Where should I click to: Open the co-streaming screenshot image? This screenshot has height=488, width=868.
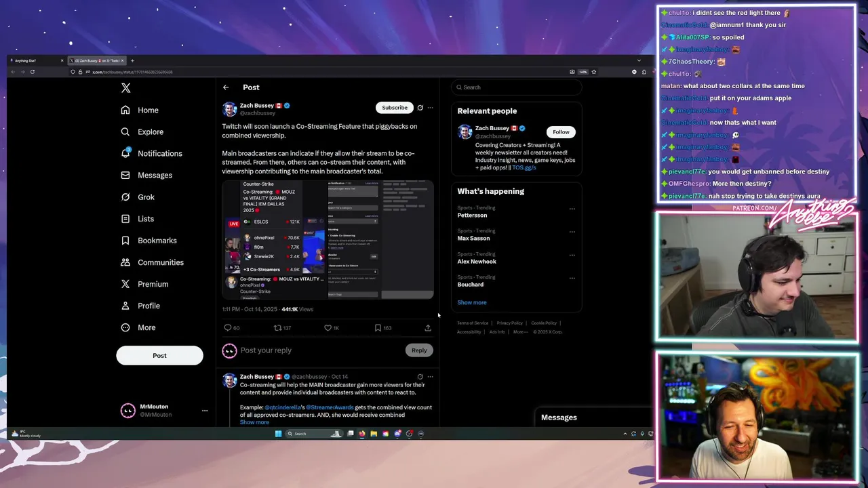pyautogui.click(x=328, y=239)
